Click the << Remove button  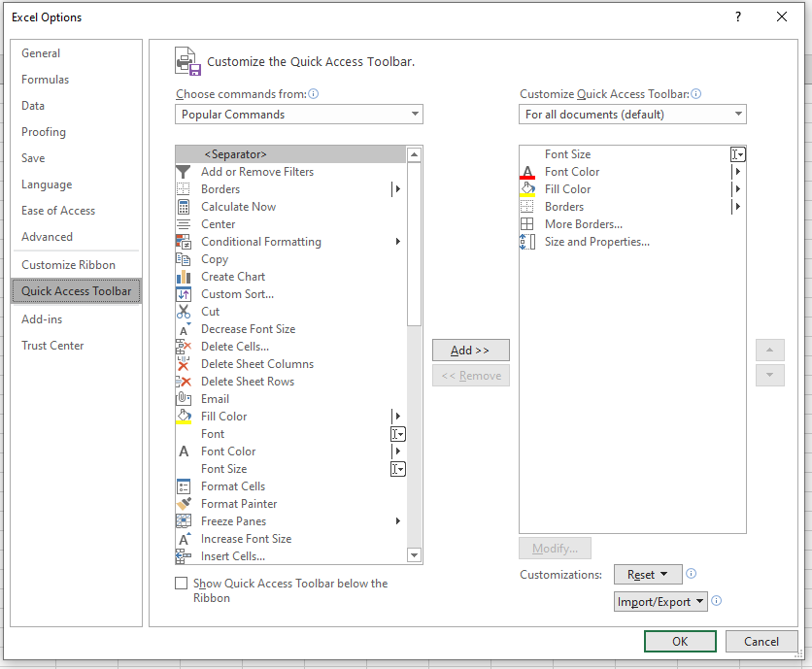pyautogui.click(x=471, y=376)
